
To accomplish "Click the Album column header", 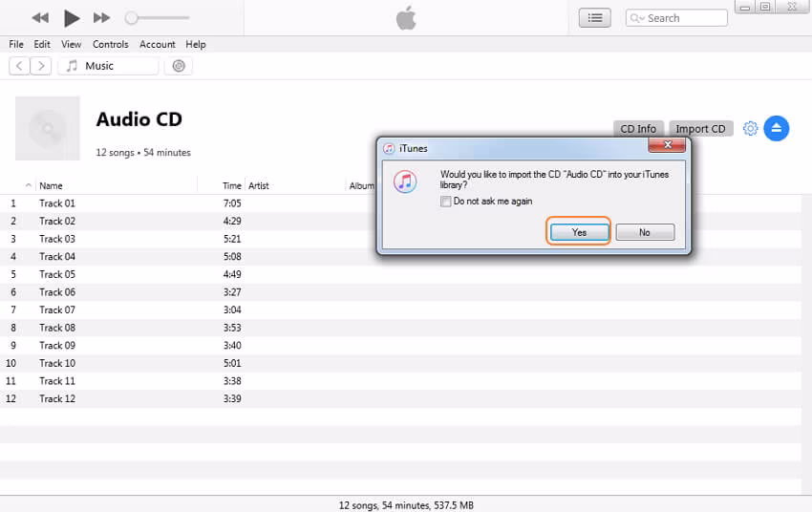I will point(361,186).
